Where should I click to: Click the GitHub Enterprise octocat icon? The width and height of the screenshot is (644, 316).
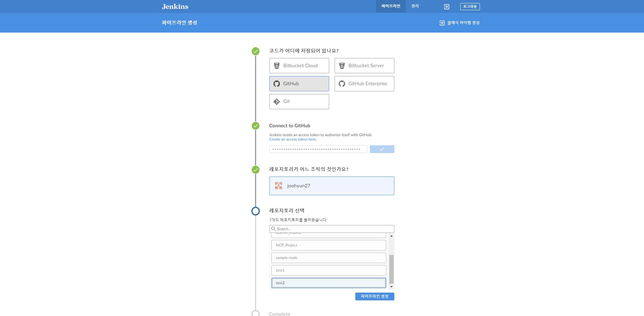tap(342, 84)
